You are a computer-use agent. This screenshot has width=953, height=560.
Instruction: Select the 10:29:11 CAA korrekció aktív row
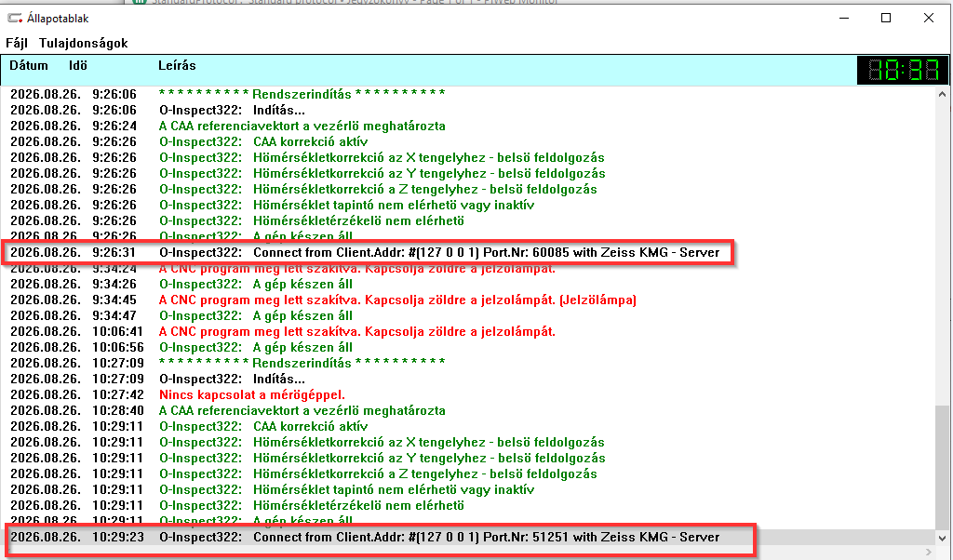pos(468,426)
